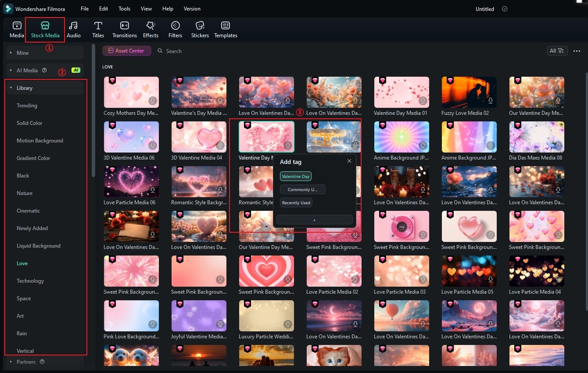Toggle the Recently Used tag
This screenshot has width=588, height=373.
coord(296,202)
